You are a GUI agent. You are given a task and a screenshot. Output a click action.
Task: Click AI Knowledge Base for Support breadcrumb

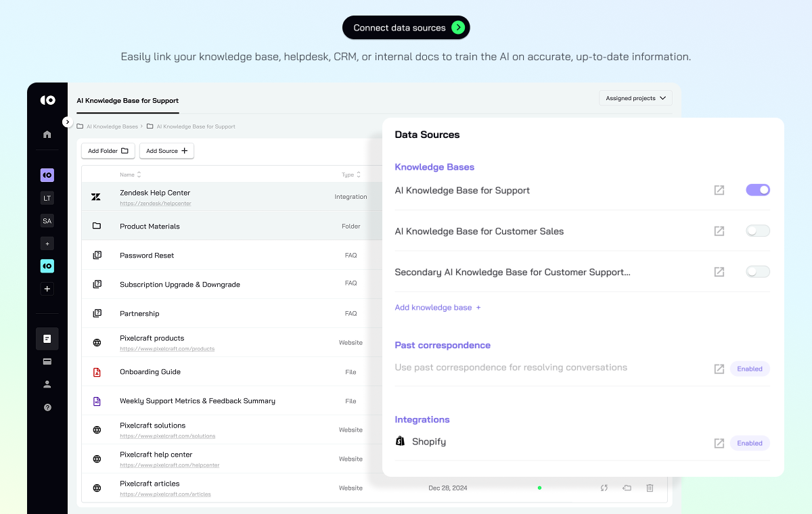point(196,126)
